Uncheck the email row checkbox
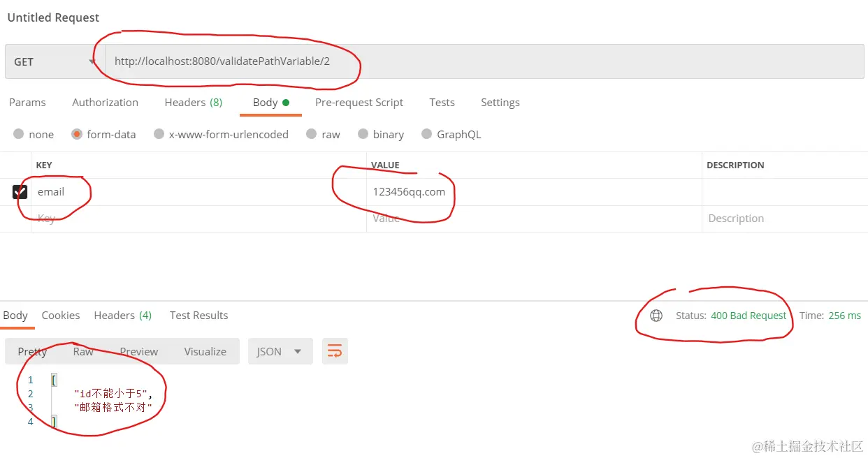 (20, 192)
